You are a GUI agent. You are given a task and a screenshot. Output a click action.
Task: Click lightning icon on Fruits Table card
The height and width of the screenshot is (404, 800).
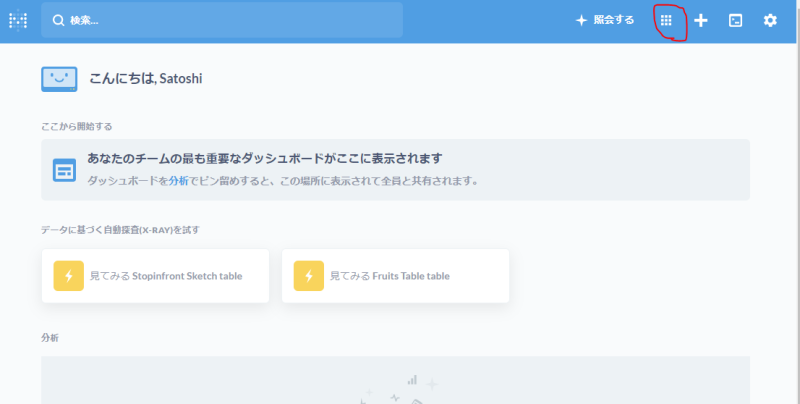tap(308, 275)
